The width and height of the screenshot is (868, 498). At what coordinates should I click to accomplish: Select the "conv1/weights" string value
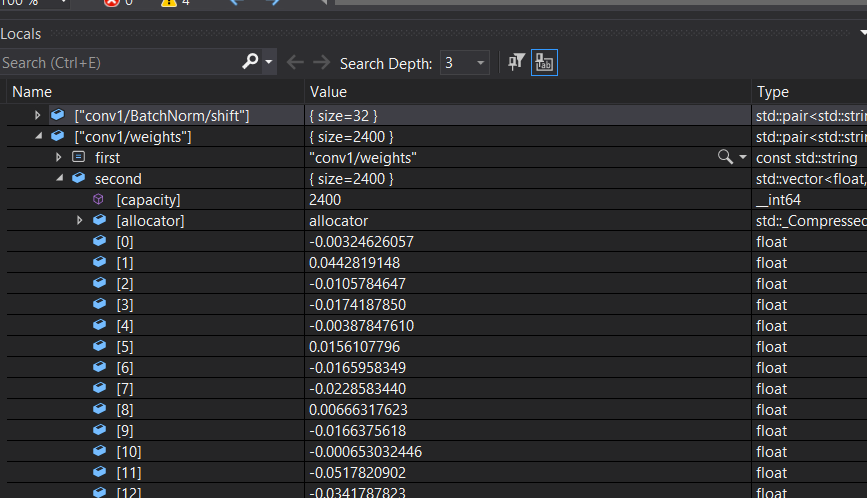363,158
